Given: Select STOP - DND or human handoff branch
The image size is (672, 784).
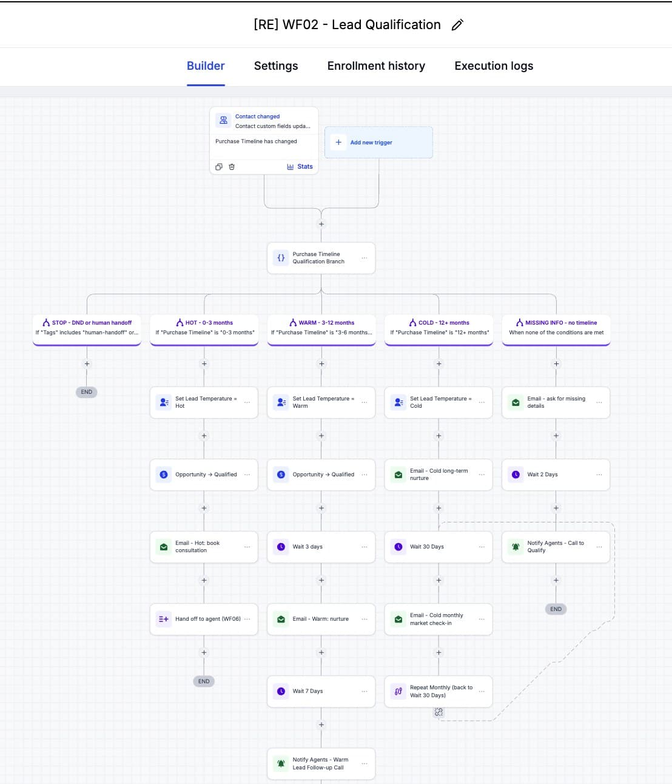Looking at the screenshot, I should (x=87, y=329).
